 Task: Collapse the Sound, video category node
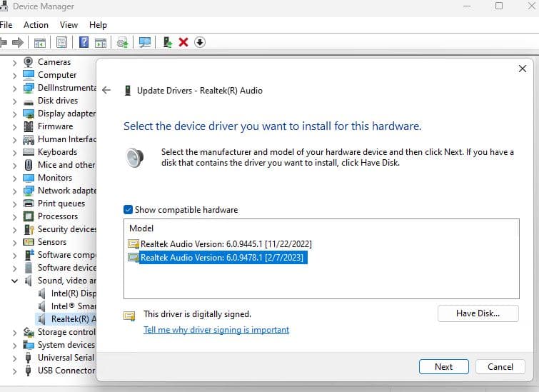point(15,281)
